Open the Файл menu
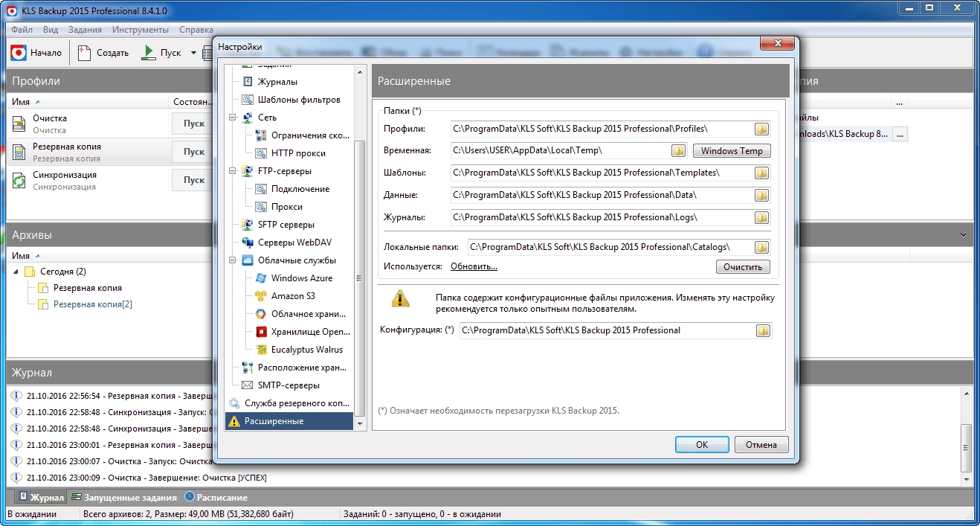The width and height of the screenshot is (980, 526). 22,31
